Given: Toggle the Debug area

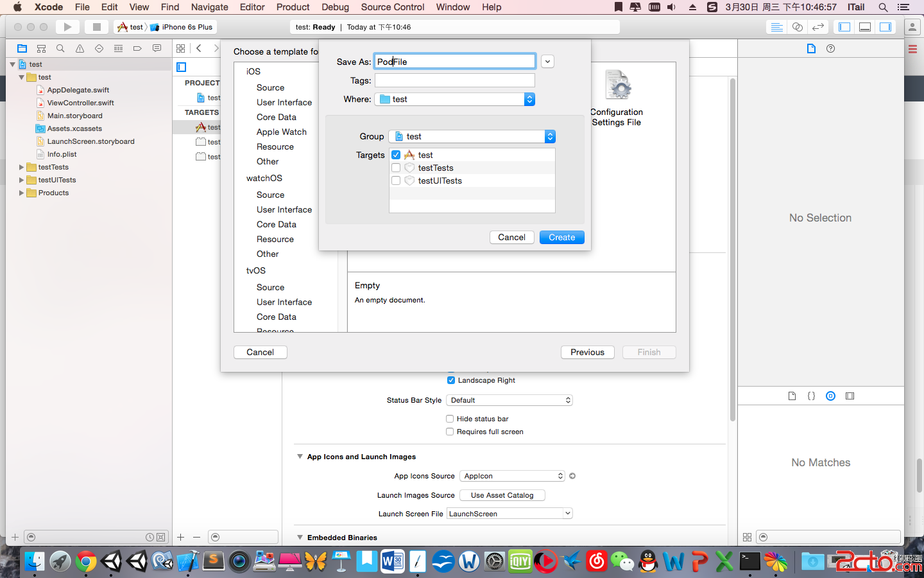Looking at the screenshot, I should click(865, 27).
